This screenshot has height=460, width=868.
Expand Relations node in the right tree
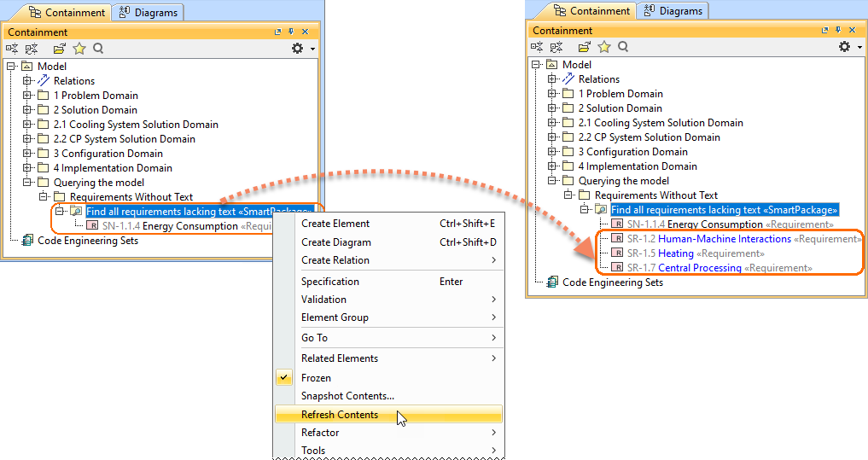[552, 79]
